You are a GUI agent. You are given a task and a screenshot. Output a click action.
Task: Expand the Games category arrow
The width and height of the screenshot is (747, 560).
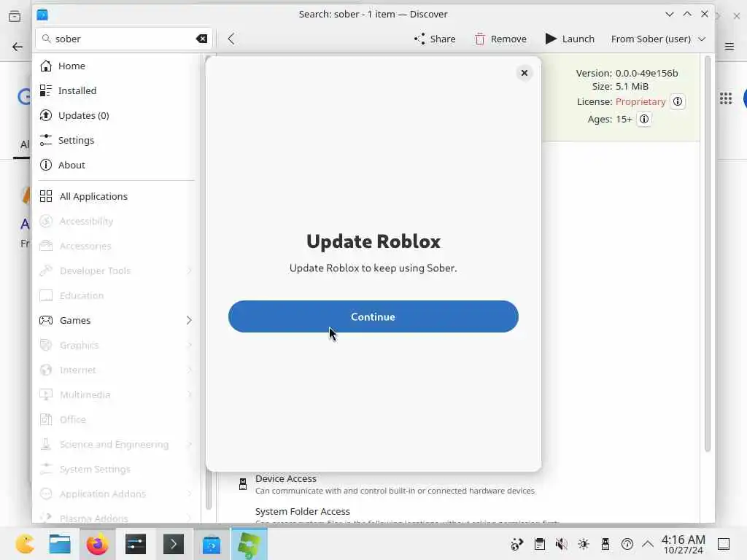click(189, 320)
